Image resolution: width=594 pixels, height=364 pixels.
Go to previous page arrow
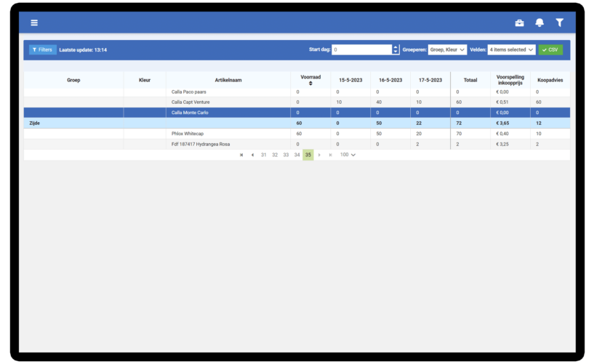coord(252,155)
